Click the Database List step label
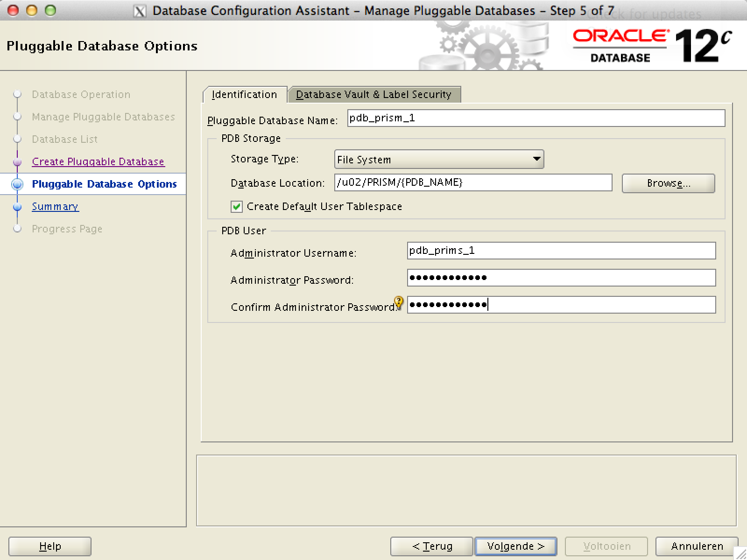The width and height of the screenshot is (747, 560). coord(64,139)
